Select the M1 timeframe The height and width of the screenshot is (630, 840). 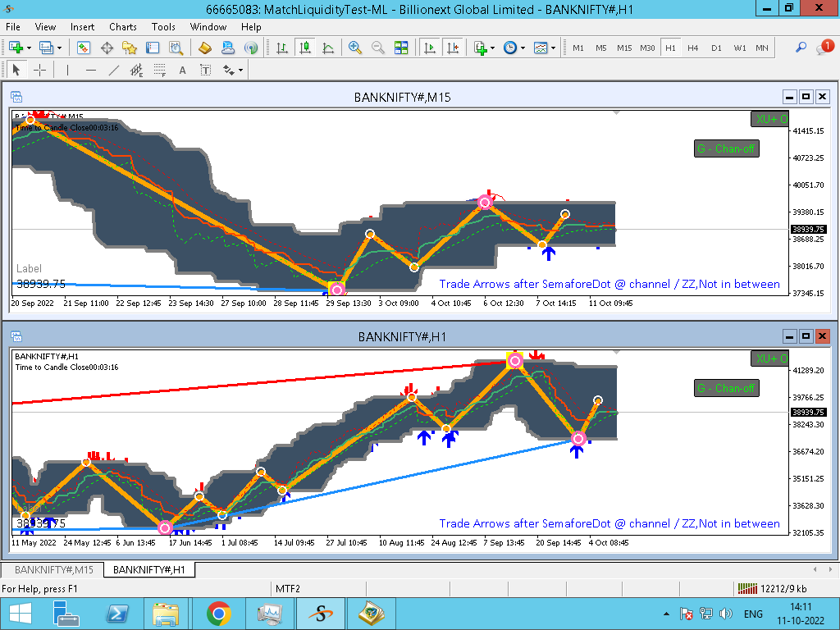(x=578, y=48)
